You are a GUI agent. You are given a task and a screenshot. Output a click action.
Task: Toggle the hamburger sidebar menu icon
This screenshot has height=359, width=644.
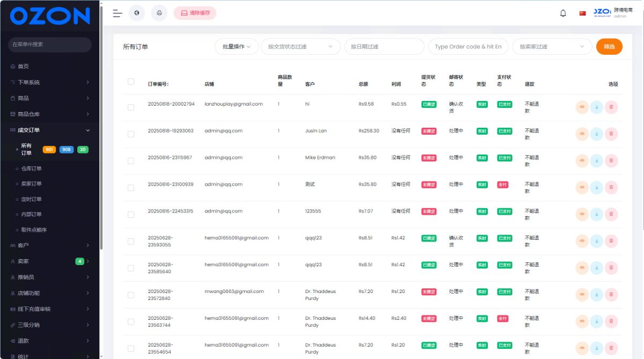[118, 13]
